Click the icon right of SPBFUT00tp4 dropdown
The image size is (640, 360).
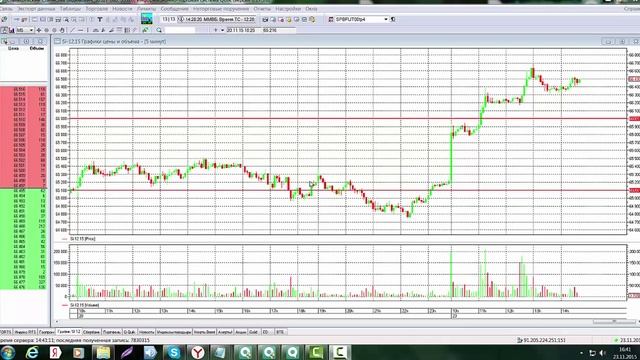pyautogui.click(x=393, y=19)
